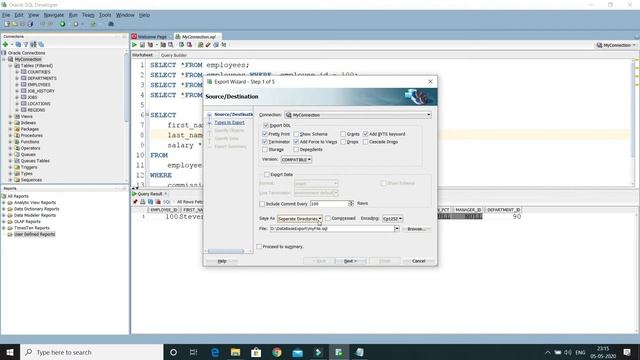
Task: Click the Types to Export step link
Action: tap(229, 122)
